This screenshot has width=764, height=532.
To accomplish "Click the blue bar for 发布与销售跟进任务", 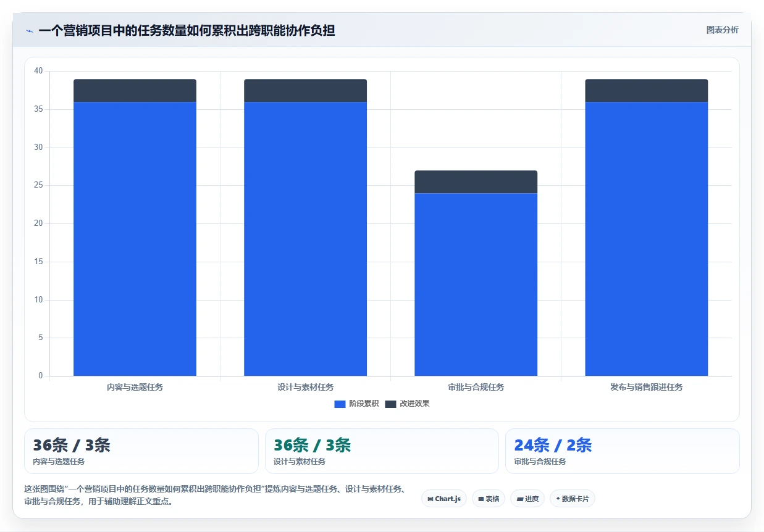I will pos(646,239).
